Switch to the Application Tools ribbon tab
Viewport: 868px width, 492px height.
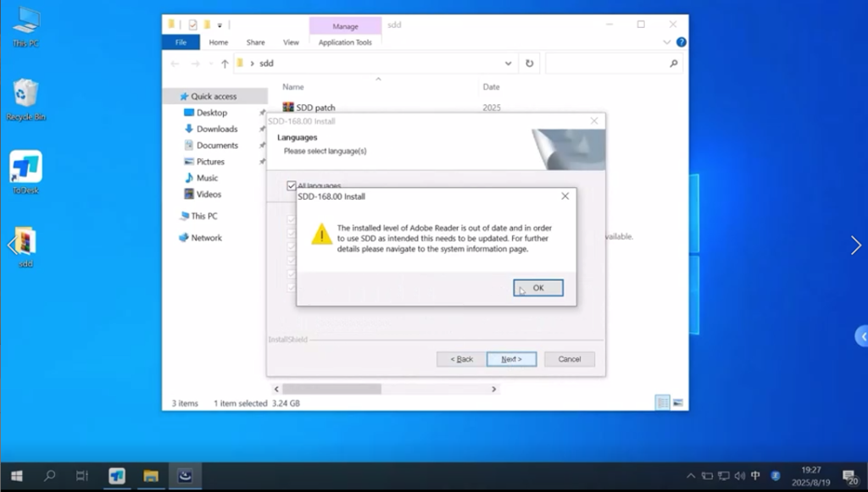[x=344, y=41]
